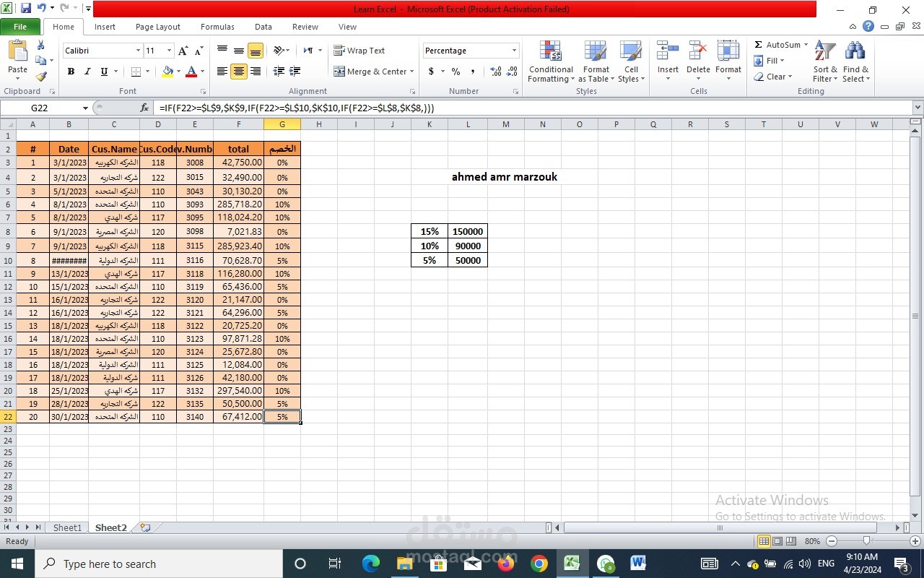The image size is (924, 578).
Task: Toggle horizontal Center alignment
Action: point(239,72)
